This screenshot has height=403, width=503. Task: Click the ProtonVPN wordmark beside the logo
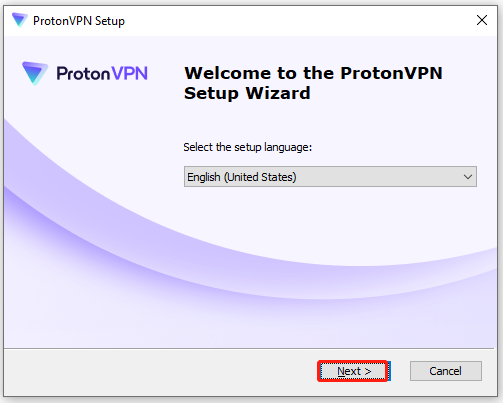[102, 73]
